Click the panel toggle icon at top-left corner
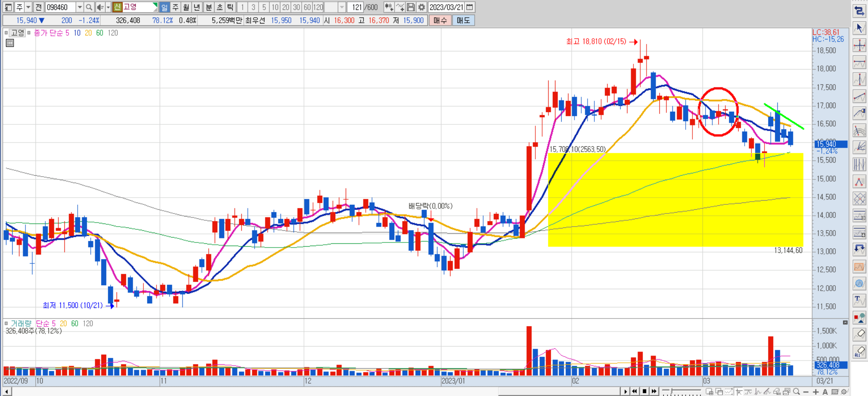868x396 pixels. tap(8, 7)
